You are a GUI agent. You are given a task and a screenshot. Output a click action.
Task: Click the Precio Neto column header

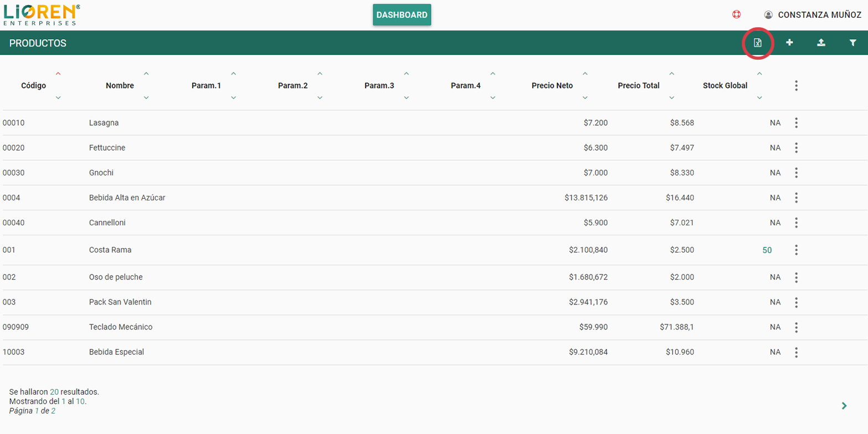pyautogui.click(x=552, y=86)
